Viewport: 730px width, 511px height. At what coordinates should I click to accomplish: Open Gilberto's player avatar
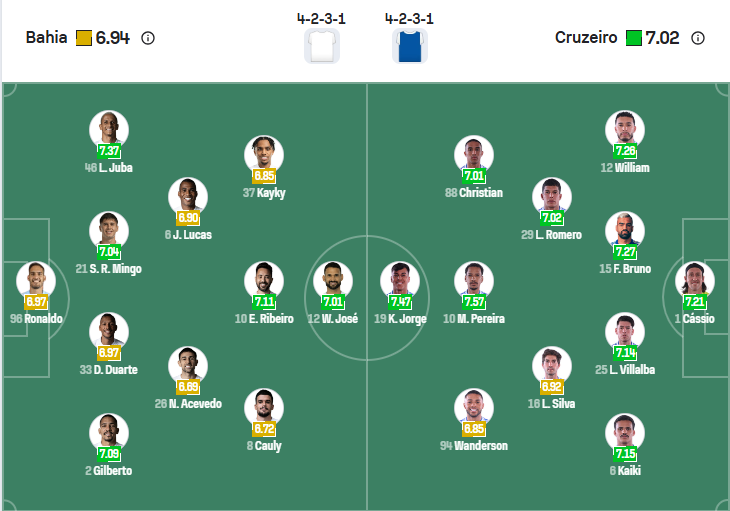coord(108,432)
